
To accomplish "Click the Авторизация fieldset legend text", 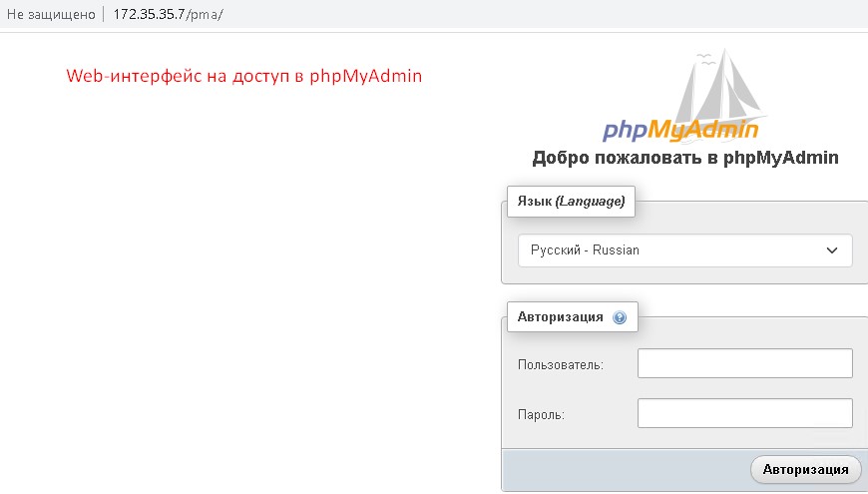I will pos(560,317).
